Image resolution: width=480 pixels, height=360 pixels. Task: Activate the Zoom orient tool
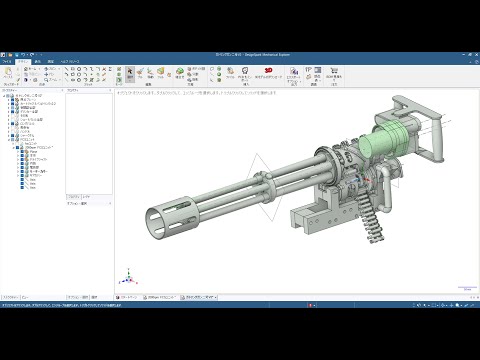point(50,80)
